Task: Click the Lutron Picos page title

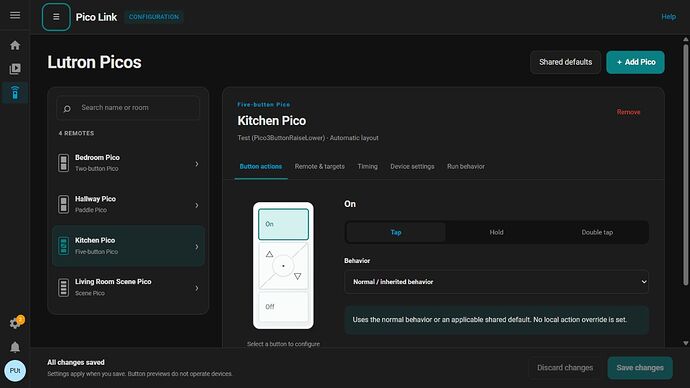Action: (94, 62)
